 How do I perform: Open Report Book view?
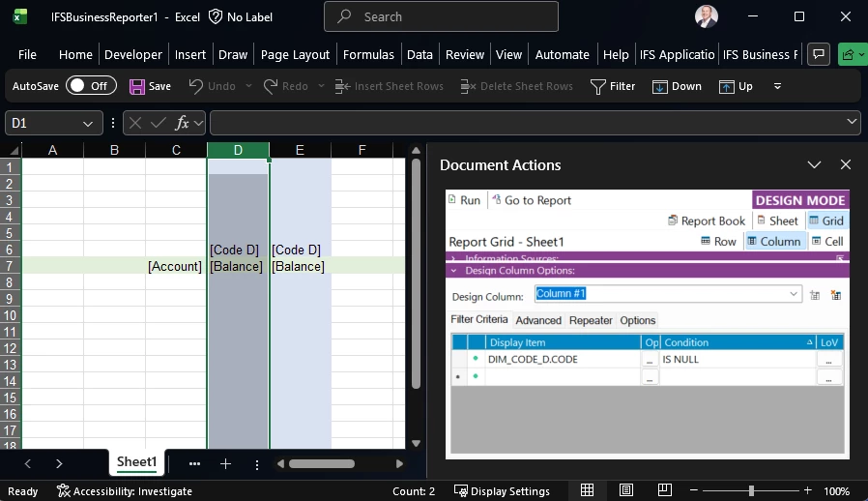point(707,221)
